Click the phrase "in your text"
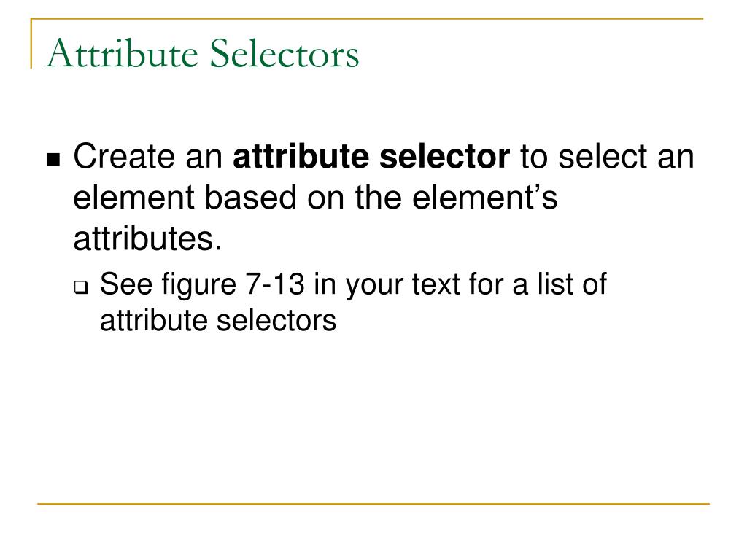Image resolution: width=747 pixels, height=560 pixels. [x=379, y=284]
